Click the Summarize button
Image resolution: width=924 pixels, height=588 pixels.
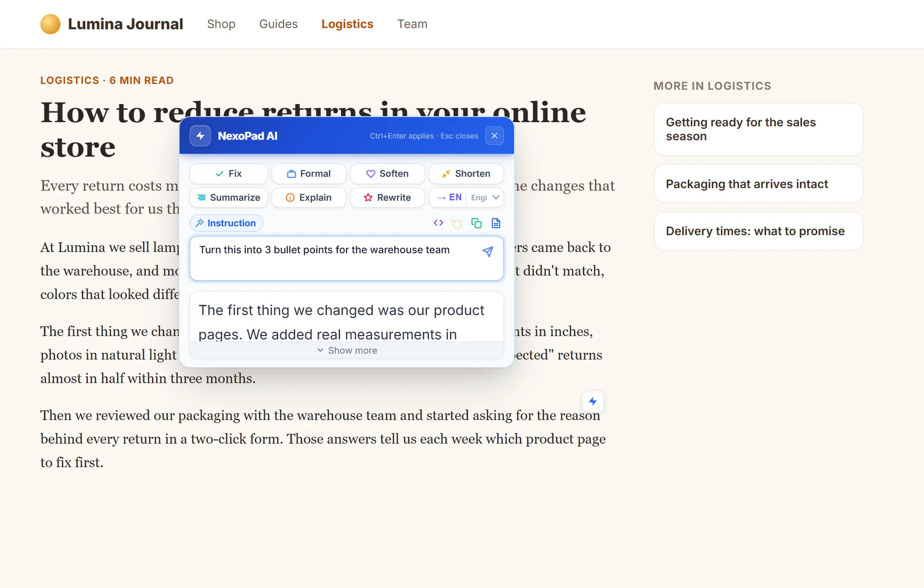[x=229, y=197]
